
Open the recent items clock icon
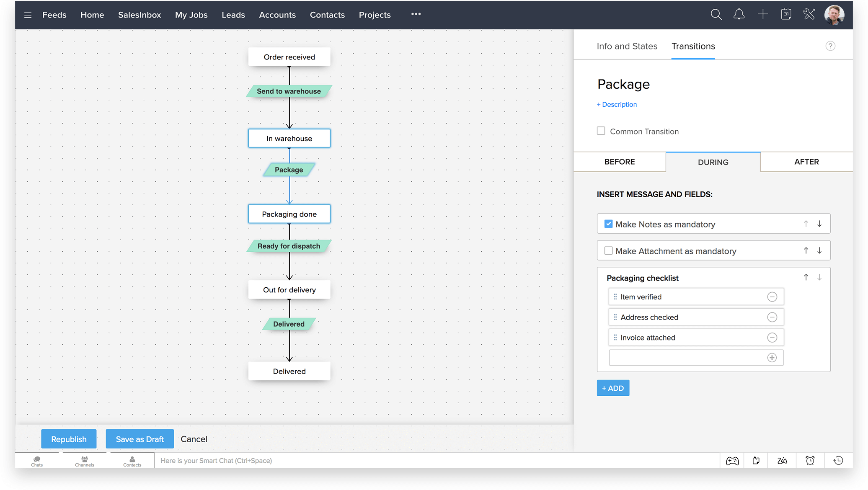pyautogui.click(x=838, y=461)
